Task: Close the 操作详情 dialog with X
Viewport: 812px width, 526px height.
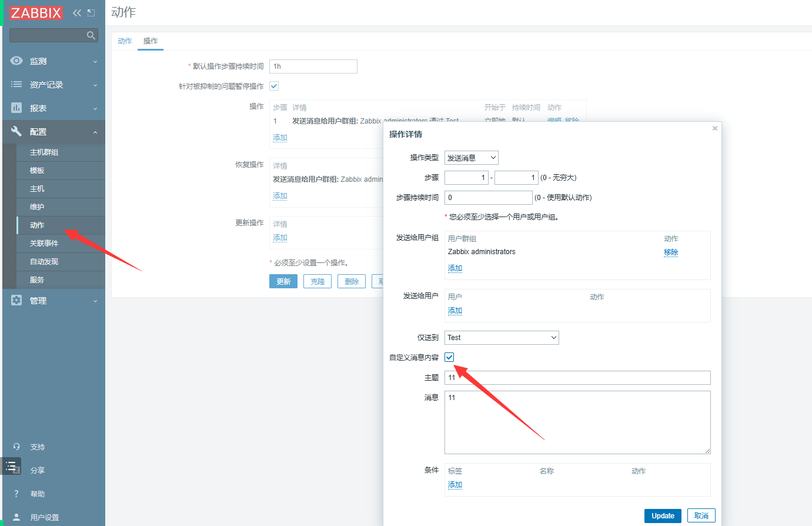Action: click(715, 128)
